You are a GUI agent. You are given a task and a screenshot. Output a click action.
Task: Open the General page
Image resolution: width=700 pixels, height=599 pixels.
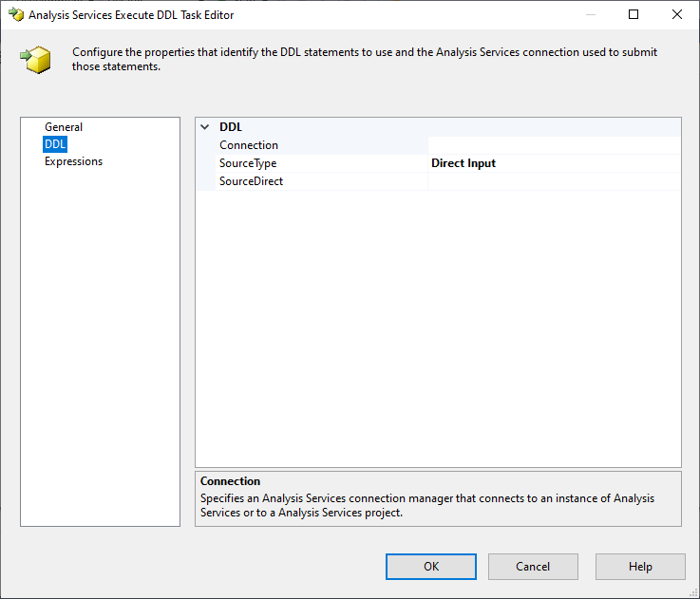(x=64, y=127)
